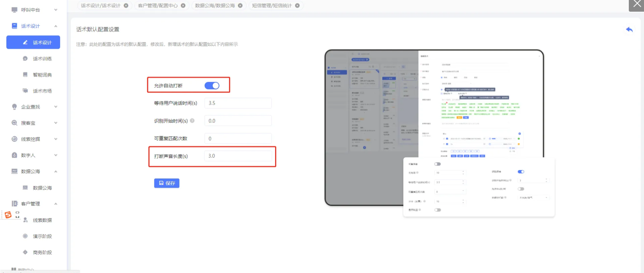The height and width of the screenshot is (273, 644).
Task: Open 智能词典 in the sidebar
Action: tap(42, 75)
